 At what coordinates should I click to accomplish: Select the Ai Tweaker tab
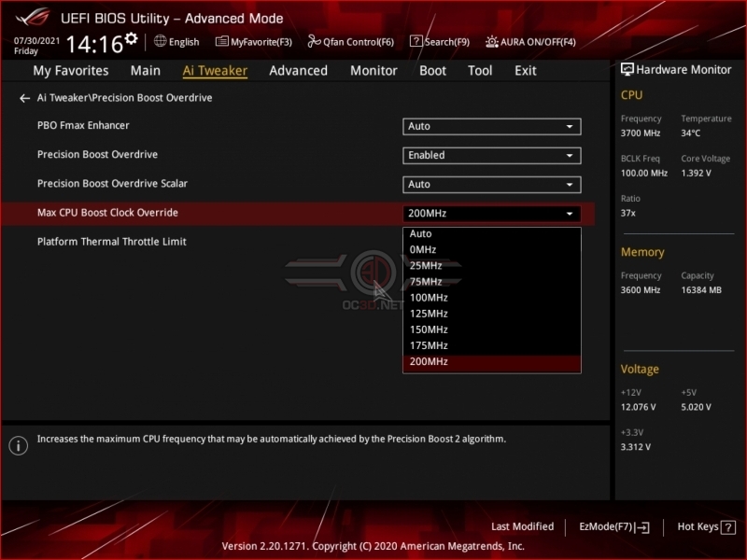(x=215, y=71)
